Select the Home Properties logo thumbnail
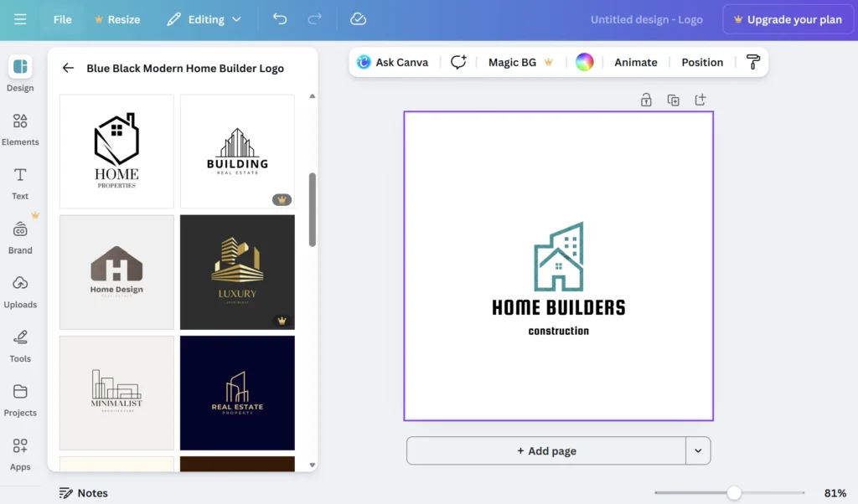Image resolution: width=858 pixels, height=504 pixels. coord(116,151)
